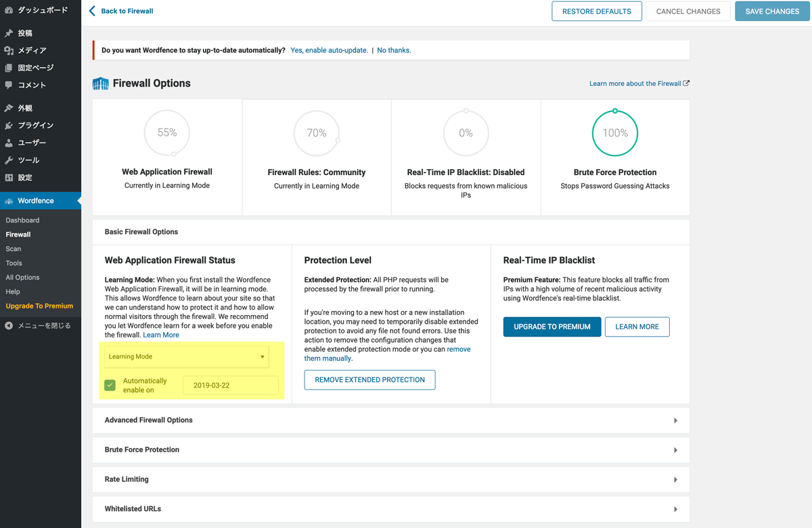Viewport: 812px width, 528px height.
Task: Click the wrench icon beside ツール
Action: click(9, 160)
